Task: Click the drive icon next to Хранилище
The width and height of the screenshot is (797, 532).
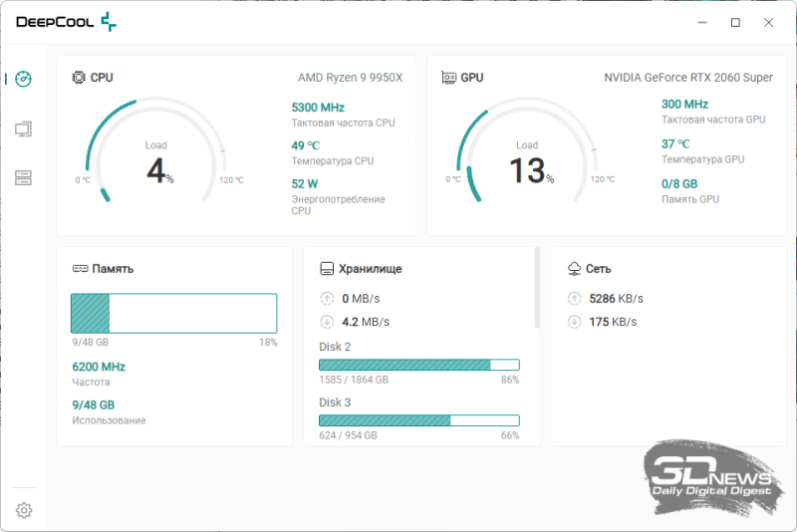Action: 327,269
